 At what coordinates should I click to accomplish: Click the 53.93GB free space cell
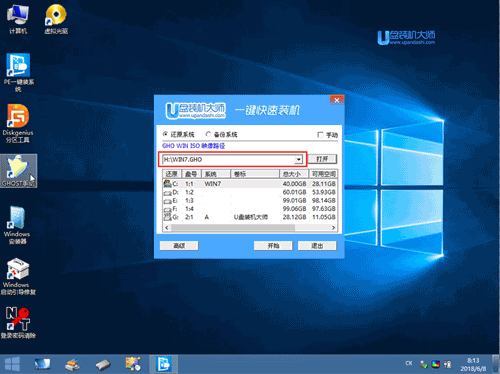click(x=324, y=192)
